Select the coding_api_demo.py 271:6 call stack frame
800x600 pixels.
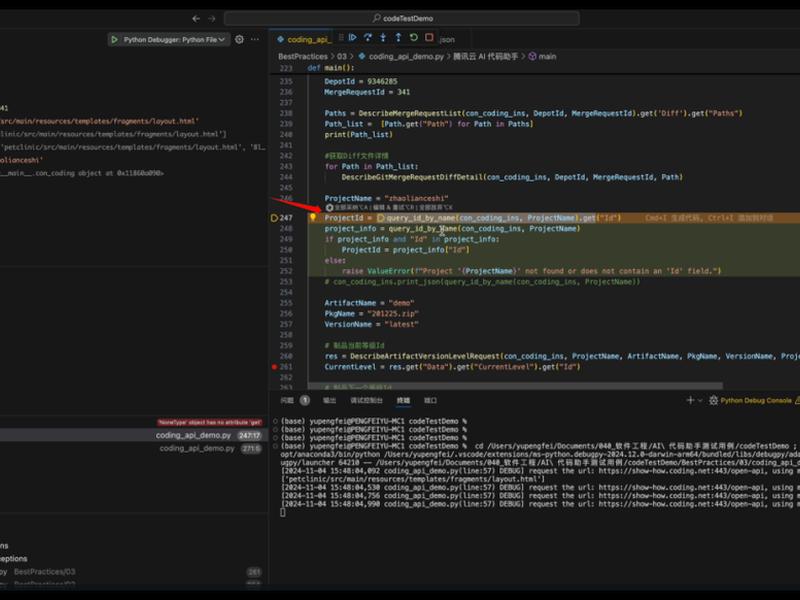pos(132,448)
